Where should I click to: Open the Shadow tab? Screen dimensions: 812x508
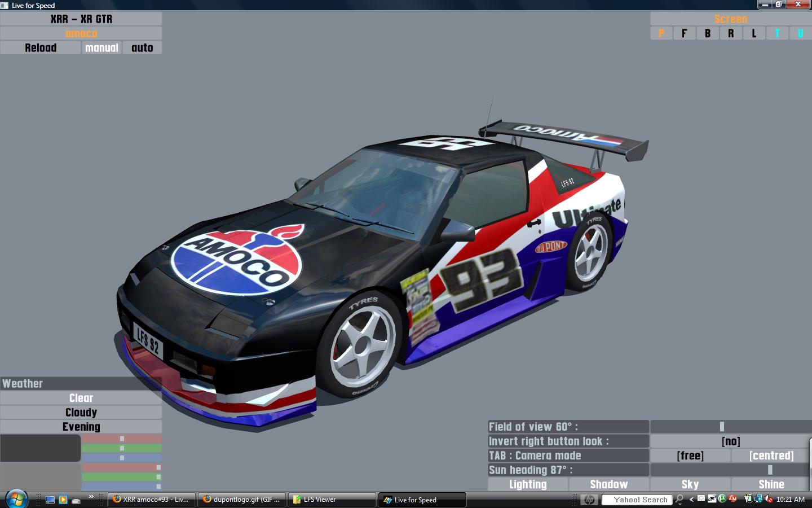click(x=609, y=484)
